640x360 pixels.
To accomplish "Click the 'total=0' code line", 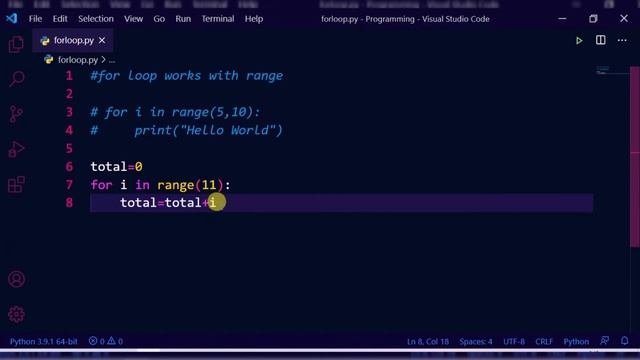I will click(x=116, y=167).
